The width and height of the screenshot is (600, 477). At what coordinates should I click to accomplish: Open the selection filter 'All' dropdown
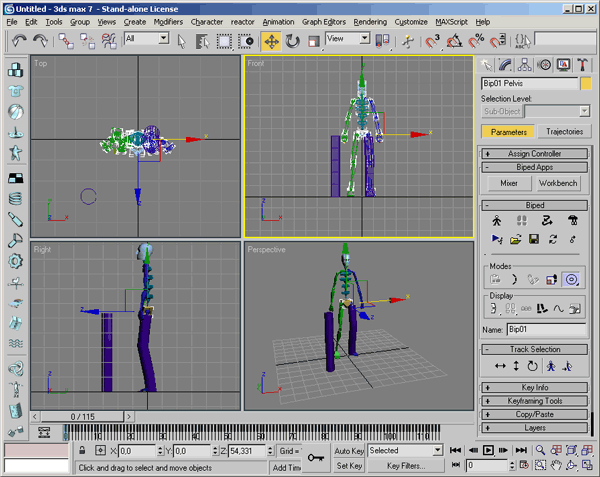(x=146, y=39)
